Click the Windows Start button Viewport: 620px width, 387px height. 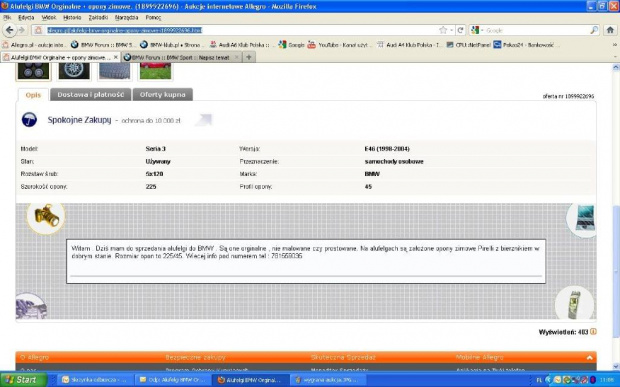click(x=23, y=380)
